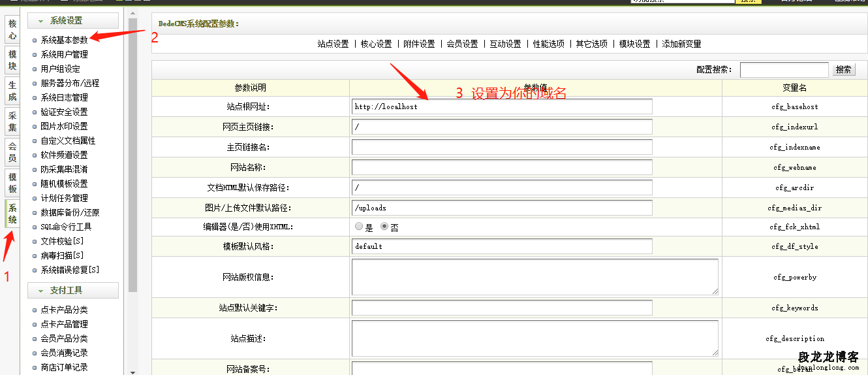Switch to the 模块 vertical tab
The image size is (868, 375).
tap(12, 60)
